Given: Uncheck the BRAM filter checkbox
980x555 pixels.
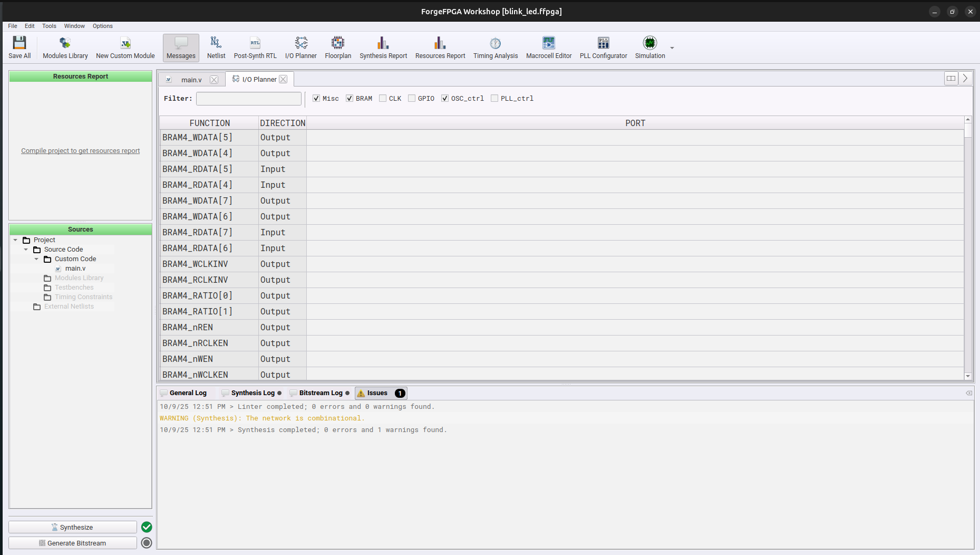Looking at the screenshot, I should 350,99.
